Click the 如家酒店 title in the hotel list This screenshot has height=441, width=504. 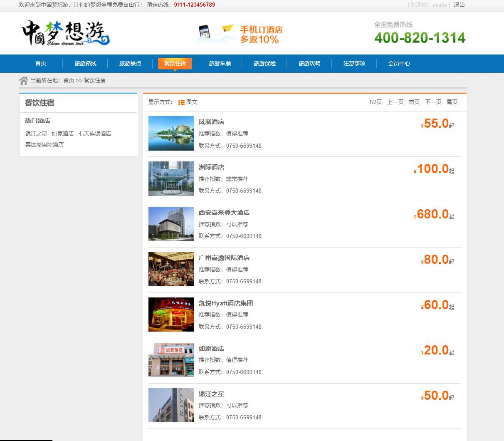click(x=211, y=349)
